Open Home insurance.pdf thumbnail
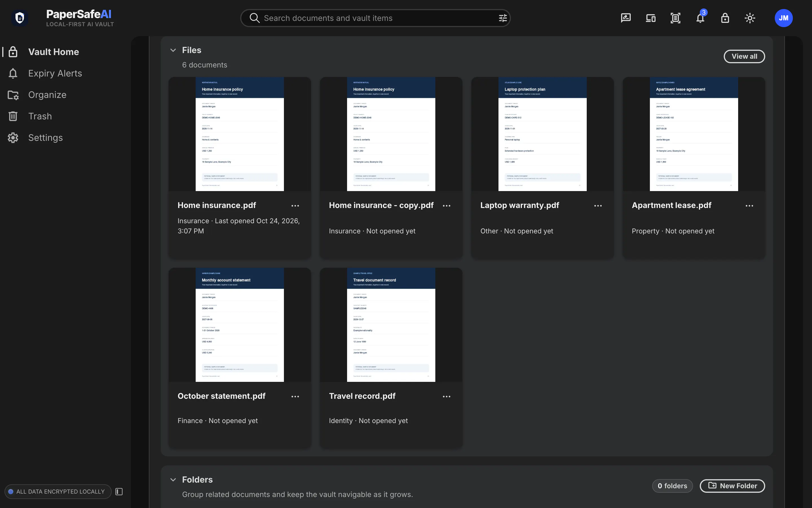This screenshot has height=508, width=812. pyautogui.click(x=240, y=134)
